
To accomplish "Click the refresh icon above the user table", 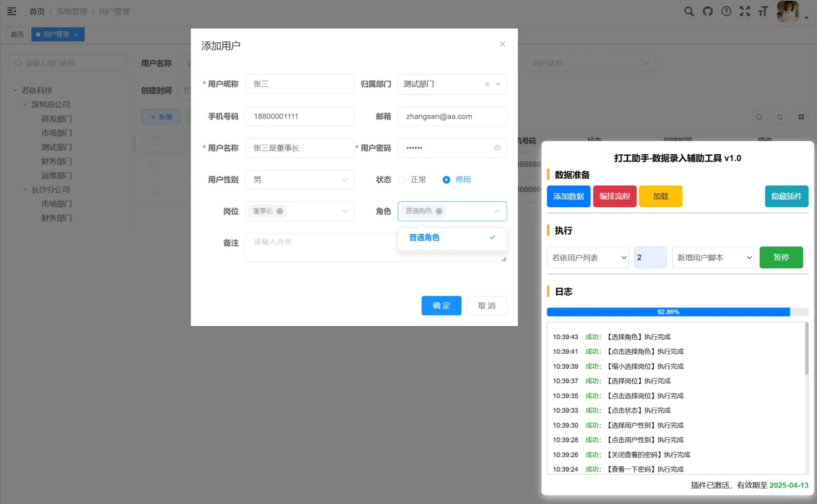I will (x=780, y=117).
